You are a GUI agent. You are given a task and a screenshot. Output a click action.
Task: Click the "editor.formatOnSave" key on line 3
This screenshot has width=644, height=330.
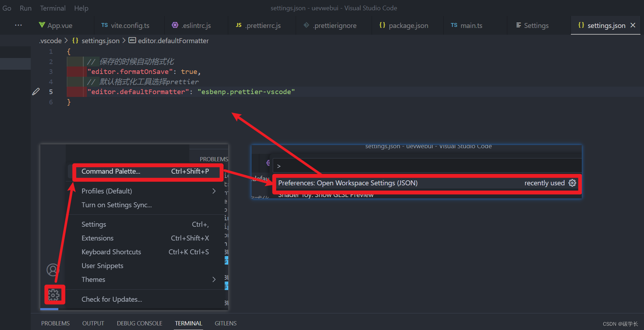pos(130,71)
